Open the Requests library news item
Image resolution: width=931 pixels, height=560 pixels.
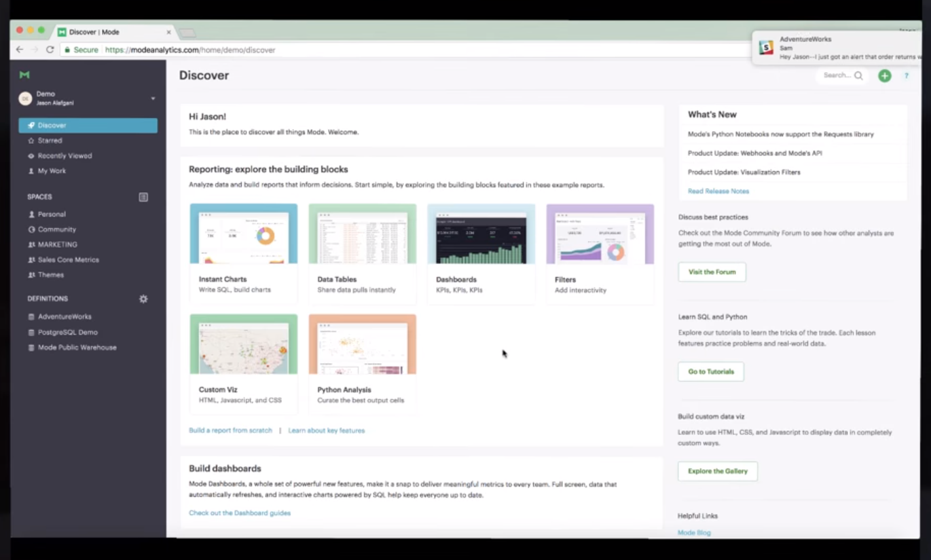coord(781,134)
